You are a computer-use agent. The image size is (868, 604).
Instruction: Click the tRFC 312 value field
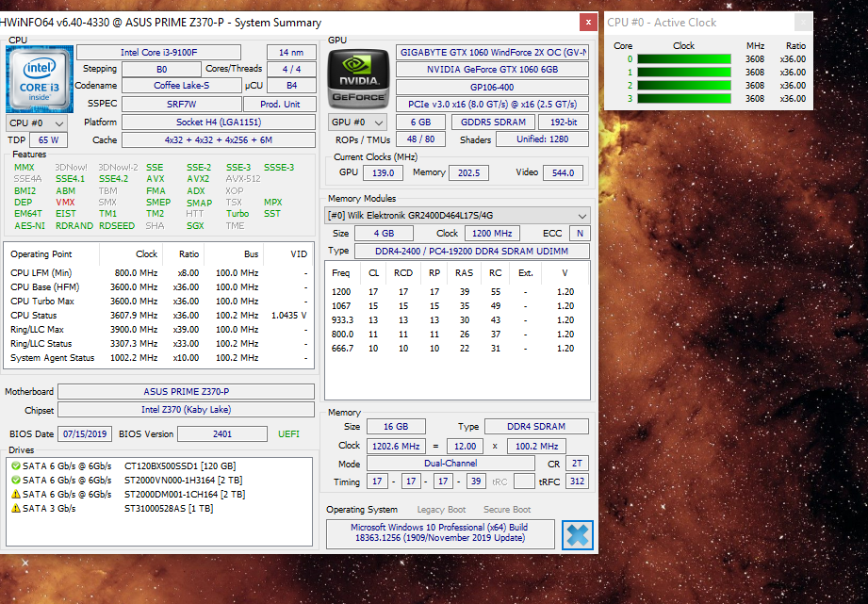click(x=577, y=482)
